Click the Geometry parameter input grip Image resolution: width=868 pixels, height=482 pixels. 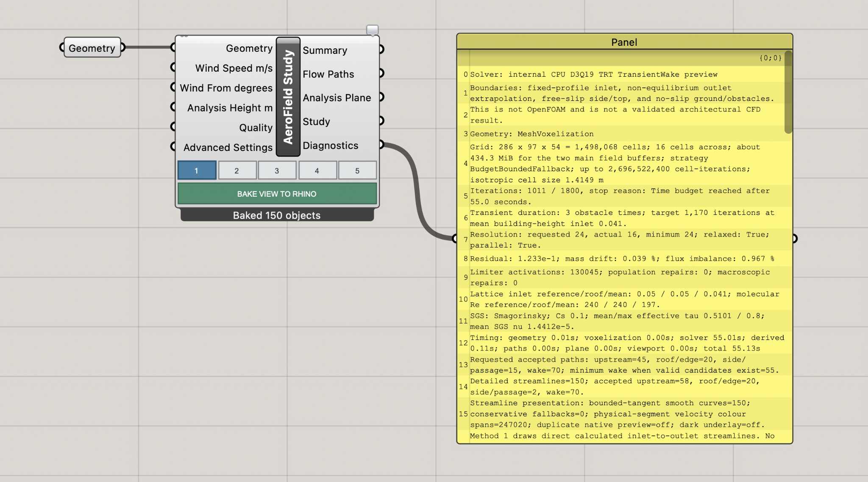[x=62, y=47]
